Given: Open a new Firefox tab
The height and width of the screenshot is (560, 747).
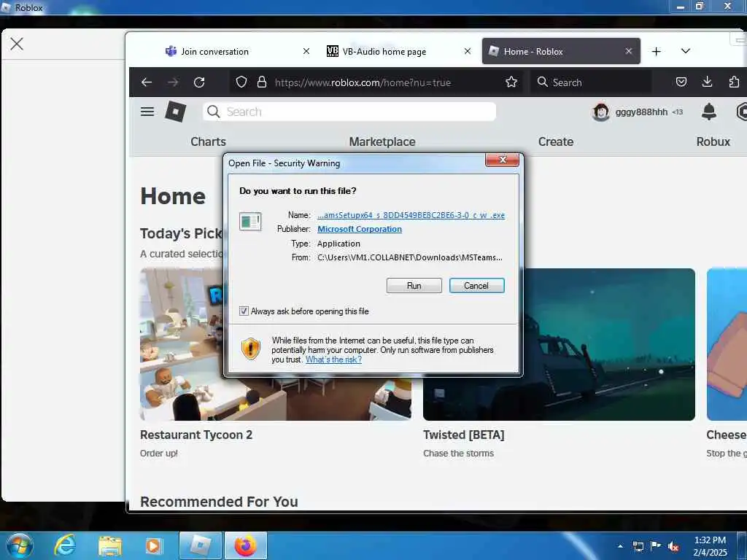Looking at the screenshot, I should (x=656, y=52).
